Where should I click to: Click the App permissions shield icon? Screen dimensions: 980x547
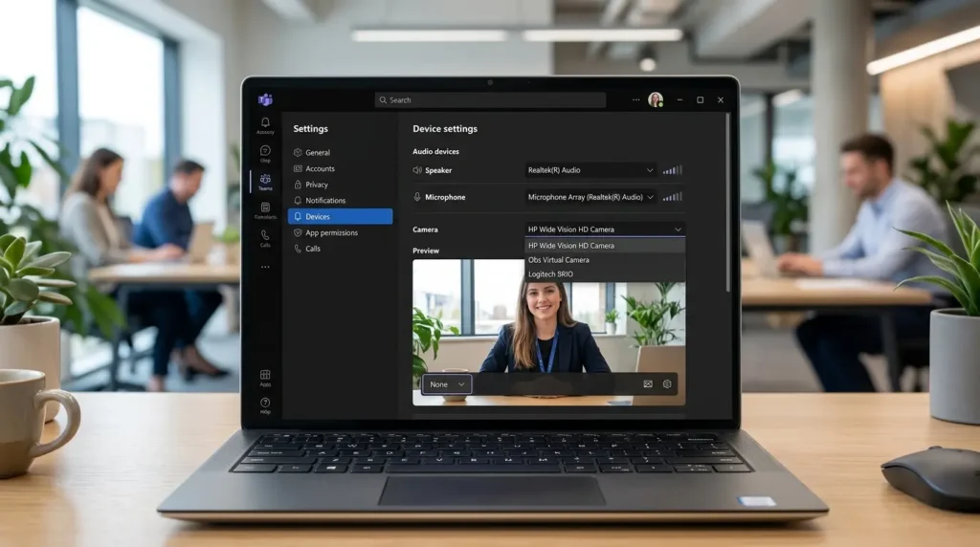pyautogui.click(x=298, y=232)
